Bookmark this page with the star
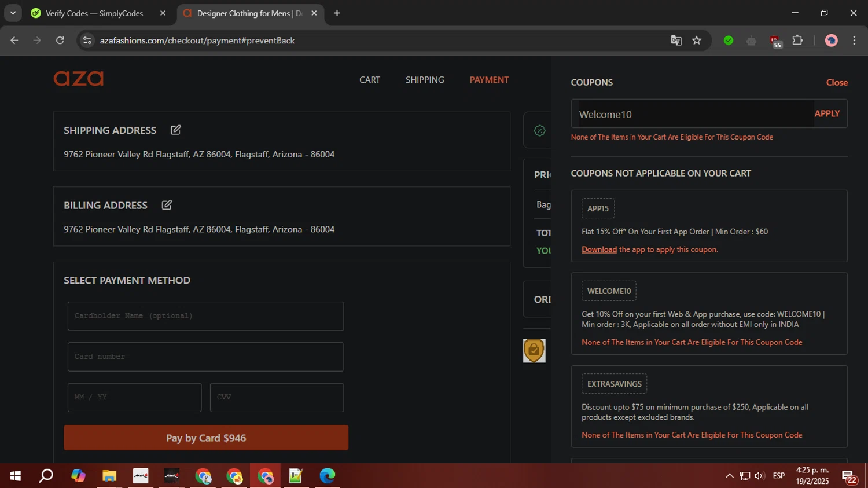This screenshot has height=488, width=868. point(697,41)
